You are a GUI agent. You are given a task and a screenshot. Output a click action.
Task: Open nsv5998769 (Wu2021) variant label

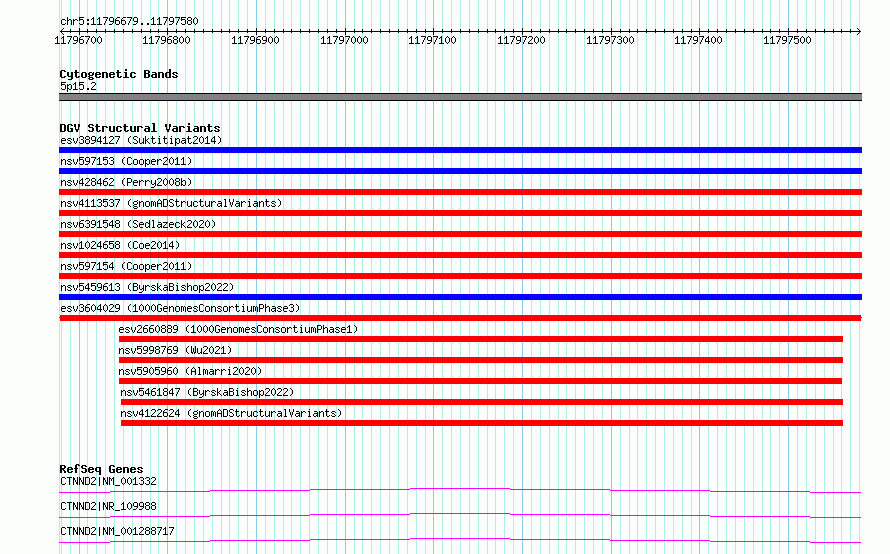pos(175,350)
